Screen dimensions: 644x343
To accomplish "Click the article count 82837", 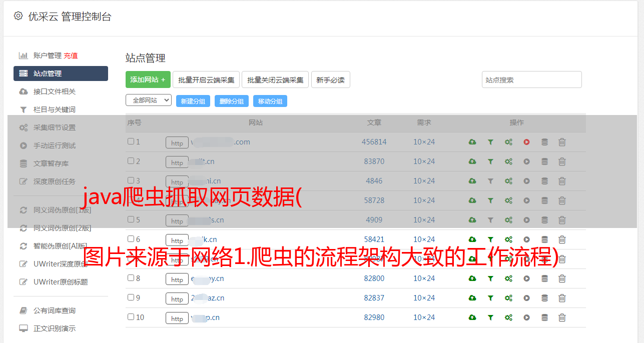I will 374,298.
